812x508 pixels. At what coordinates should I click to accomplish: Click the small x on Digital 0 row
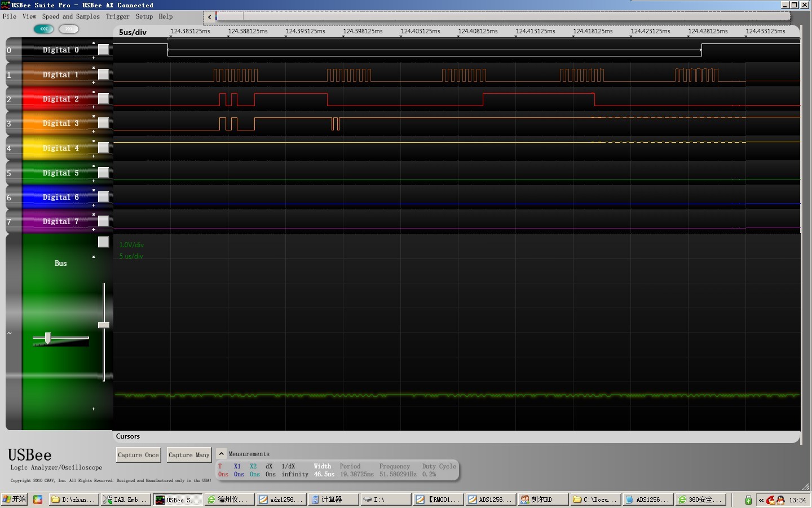pyautogui.click(x=94, y=43)
